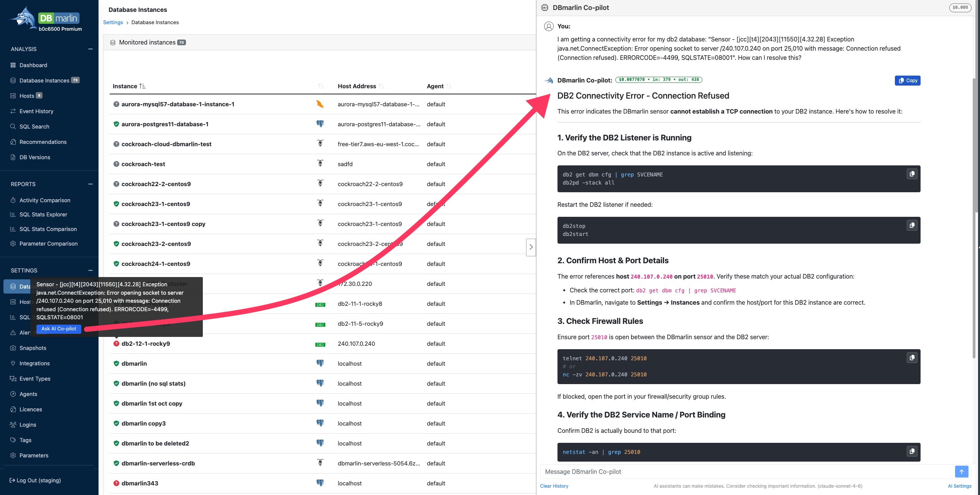Go to Event History
Image resolution: width=980 pixels, height=495 pixels.
[x=36, y=111]
